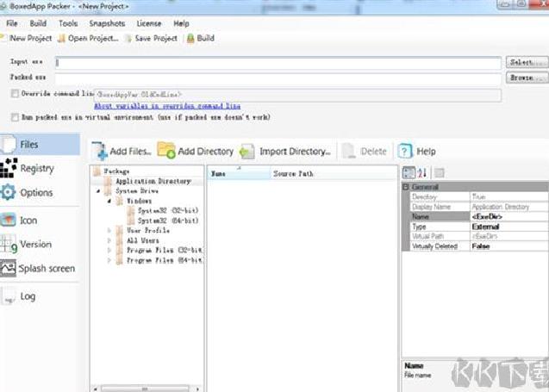Collapse the System Drive tree node
The width and height of the screenshot is (549, 392).
(x=98, y=191)
